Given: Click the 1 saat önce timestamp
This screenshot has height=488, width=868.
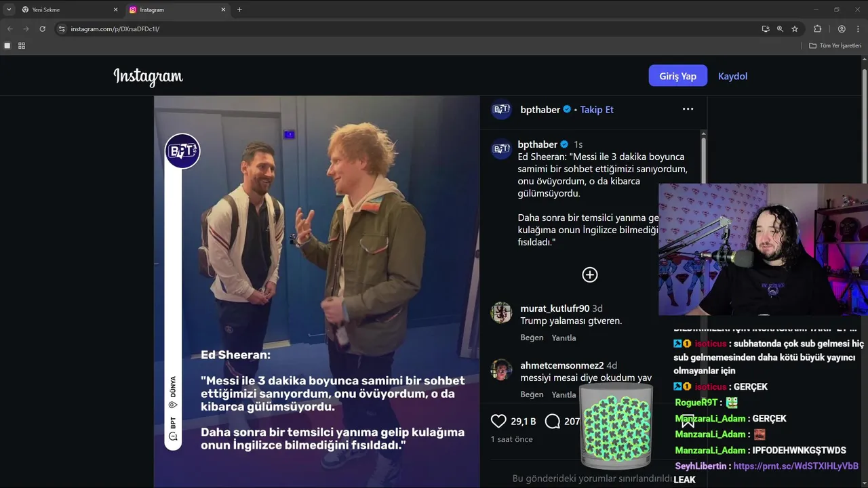Looking at the screenshot, I should tap(512, 439).
